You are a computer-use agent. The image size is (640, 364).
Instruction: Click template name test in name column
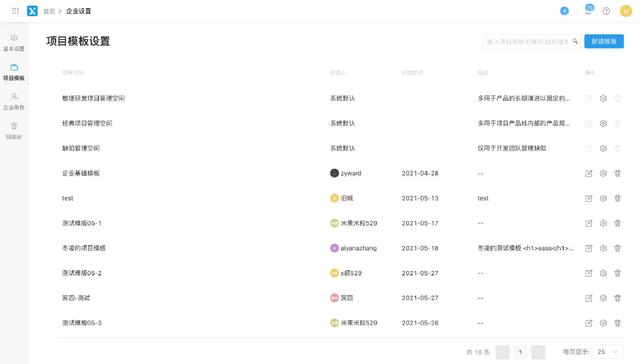click(x=68, y=198)
